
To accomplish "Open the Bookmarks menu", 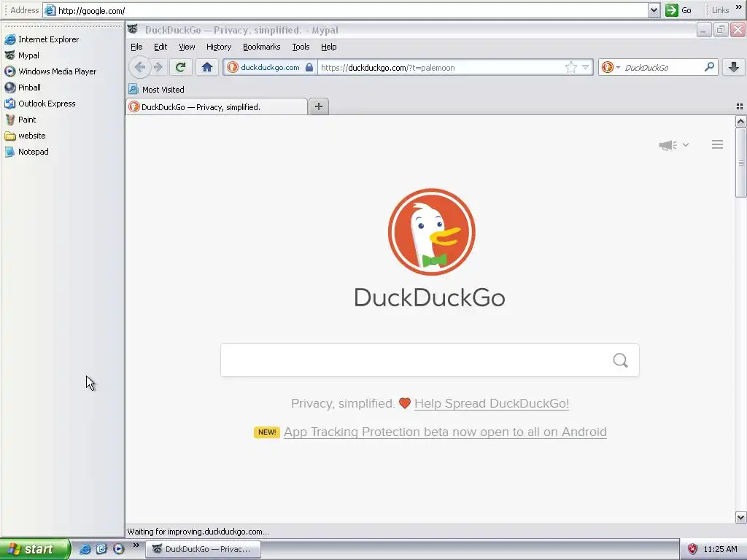I will 262,47.
